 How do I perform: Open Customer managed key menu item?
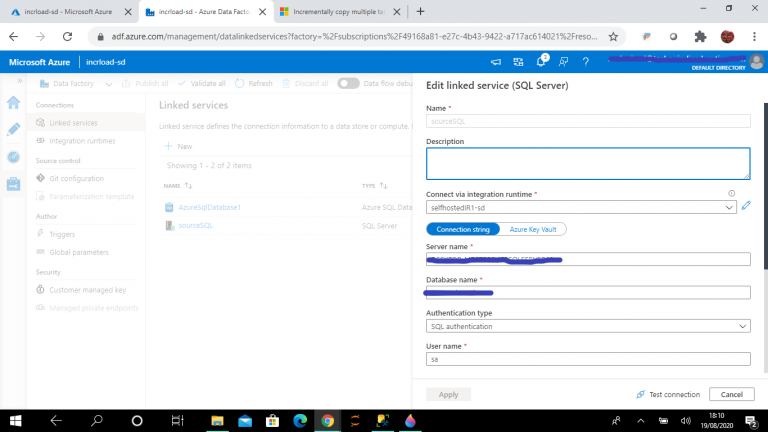click(87, 290)
